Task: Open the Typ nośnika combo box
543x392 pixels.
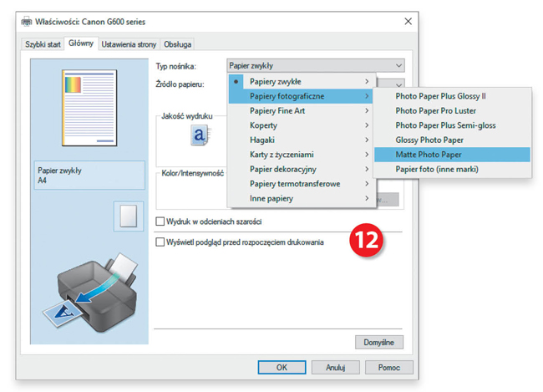Action: click(316, 65)
